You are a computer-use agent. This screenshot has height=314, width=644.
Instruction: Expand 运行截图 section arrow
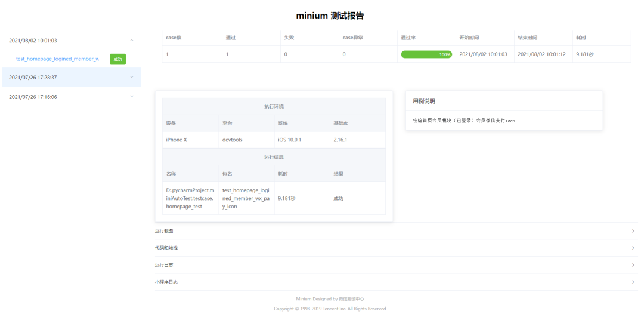click(x=633, y=231)
